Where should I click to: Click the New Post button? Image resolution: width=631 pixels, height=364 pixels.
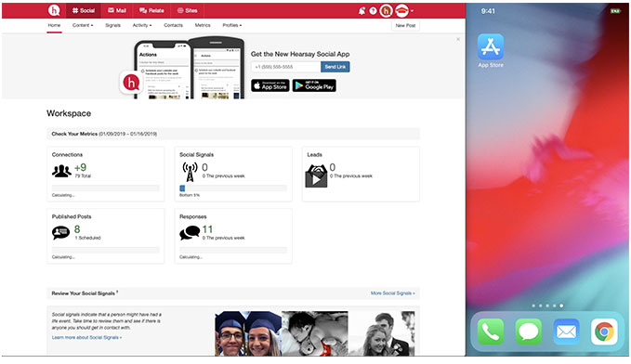click(405, 25)
